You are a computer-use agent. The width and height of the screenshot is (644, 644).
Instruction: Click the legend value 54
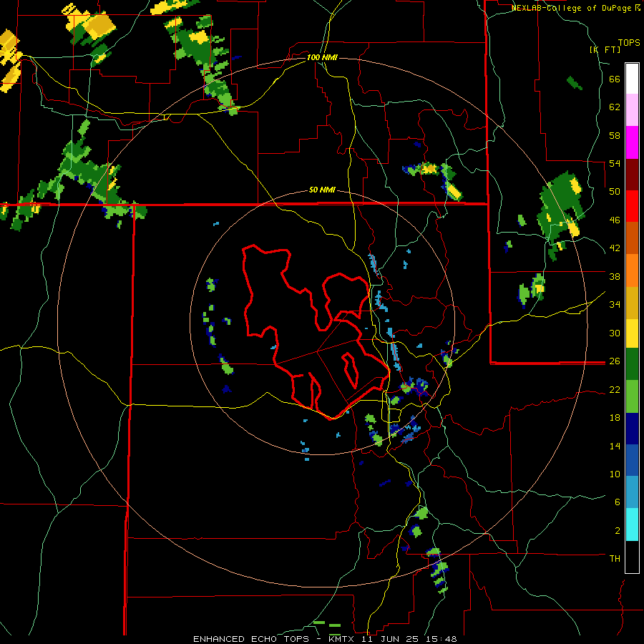[x=615, y=163]
